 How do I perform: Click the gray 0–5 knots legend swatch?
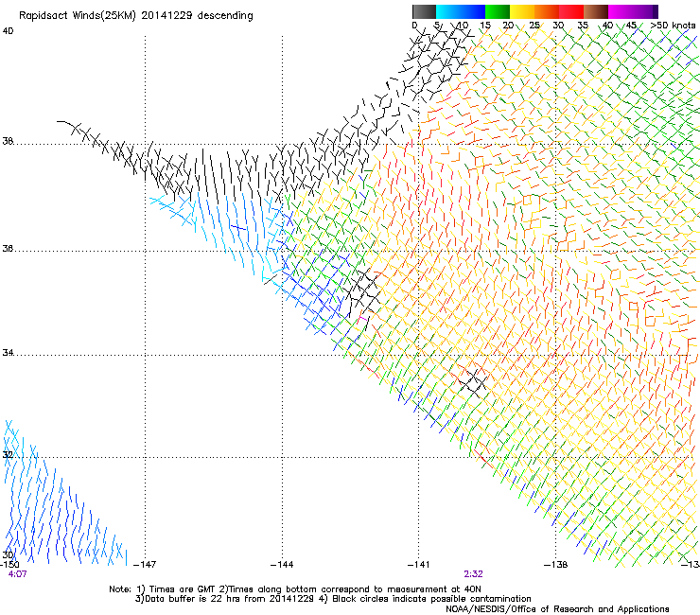[424, 11]
